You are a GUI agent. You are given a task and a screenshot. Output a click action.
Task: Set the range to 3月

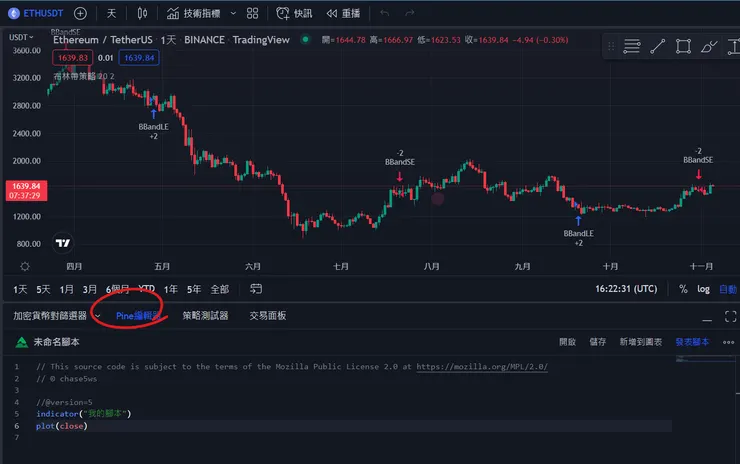[x=90, y=289]
